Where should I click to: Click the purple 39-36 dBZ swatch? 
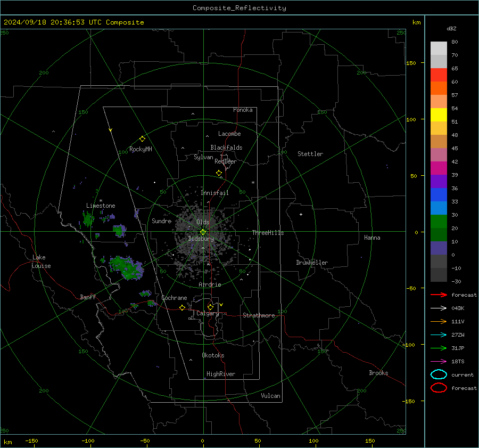click(x=439, y=181)
